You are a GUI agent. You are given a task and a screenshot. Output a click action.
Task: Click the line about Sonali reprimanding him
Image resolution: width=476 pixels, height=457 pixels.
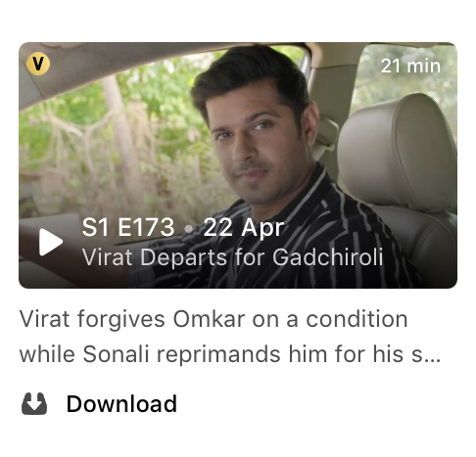pyautogui.click(x=230, y=354)
